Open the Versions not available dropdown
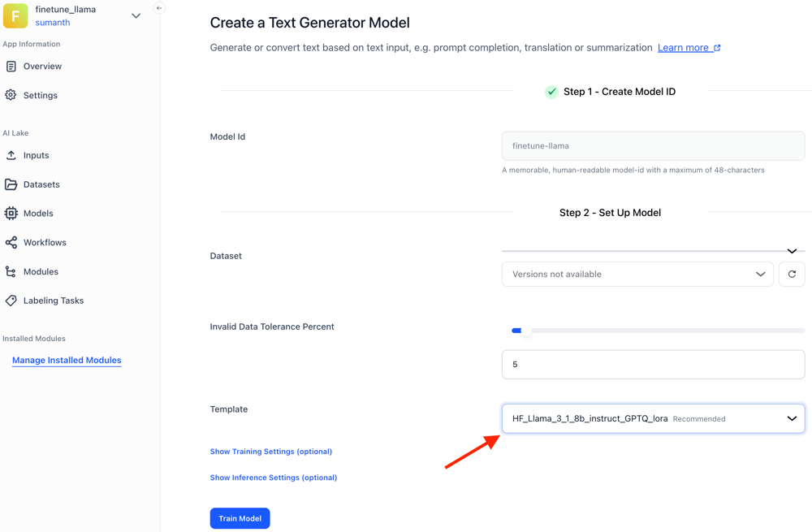The height and width of the screenshot is (532, 812). click(x=637, y=275)
